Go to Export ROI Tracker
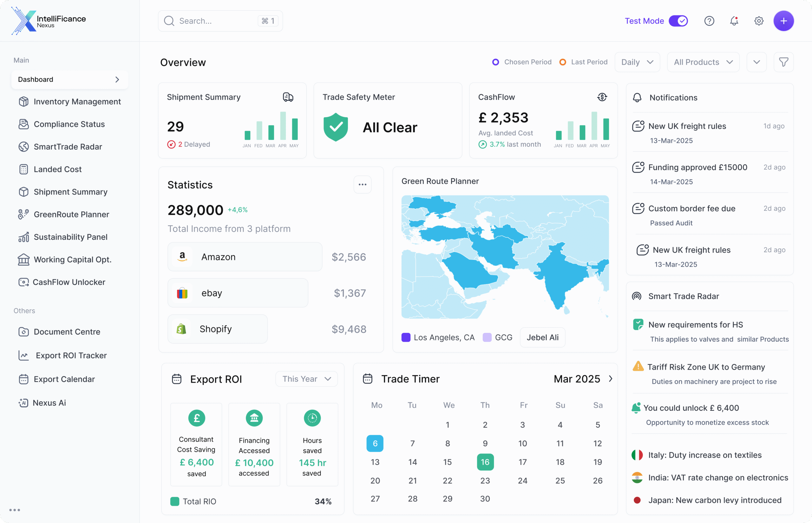This screenshot has height=523, width=812. [x=71, y=355]
